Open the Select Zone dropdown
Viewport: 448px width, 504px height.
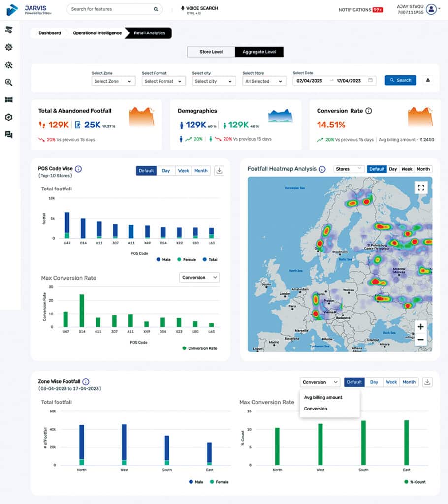[x=113, y=81]
